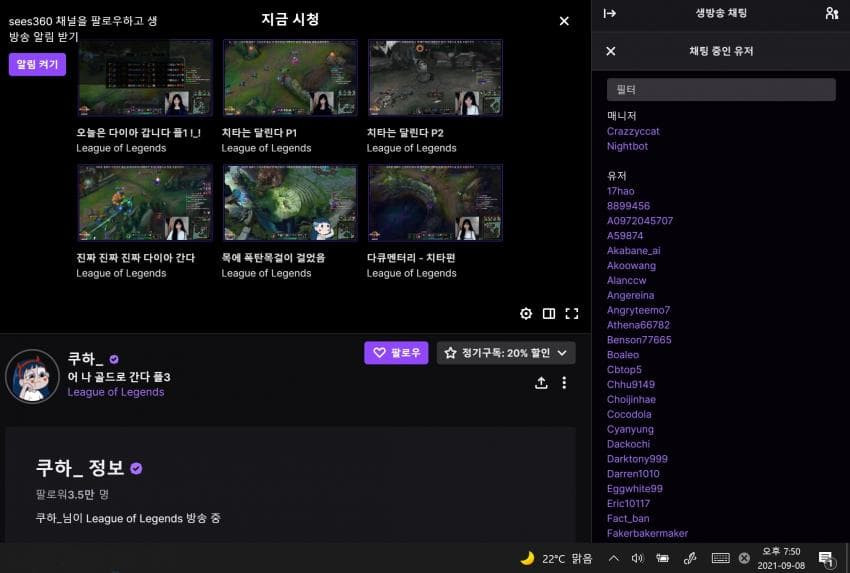Select user 8899456

(628, 206)
